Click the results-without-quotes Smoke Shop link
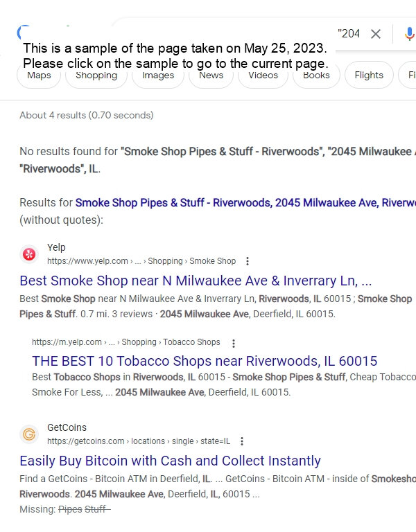Screen dimensions: 416x532 coord(245,202)
